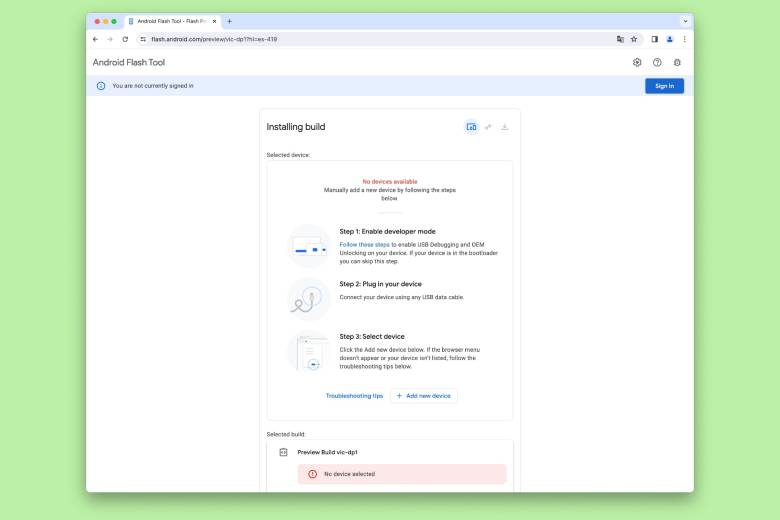The height and width of the screenshot is (520, 780).
Task: Select the device connection step icon
Action: coord(471,127)
